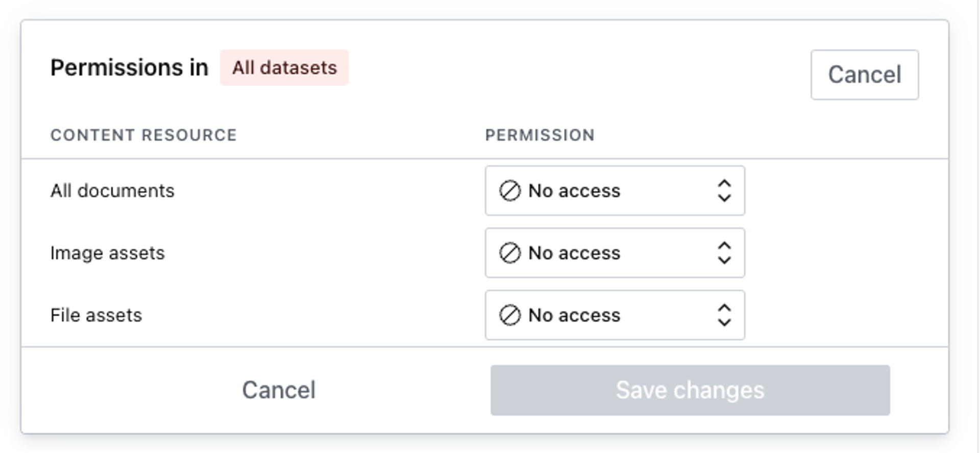This screenshot has width=980, height=453.
Task: Click the PERMISSION column header
Action: 540,135
